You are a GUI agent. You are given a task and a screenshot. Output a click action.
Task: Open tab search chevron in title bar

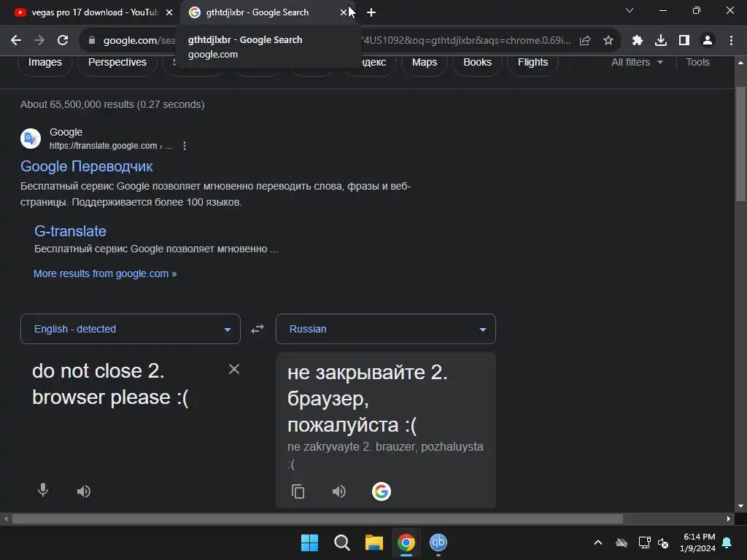click(x=630, y=10)
